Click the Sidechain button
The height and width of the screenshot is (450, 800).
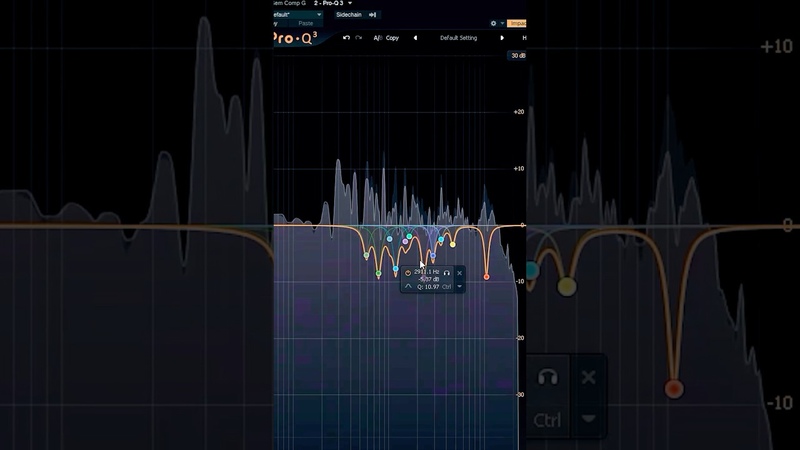349,15
